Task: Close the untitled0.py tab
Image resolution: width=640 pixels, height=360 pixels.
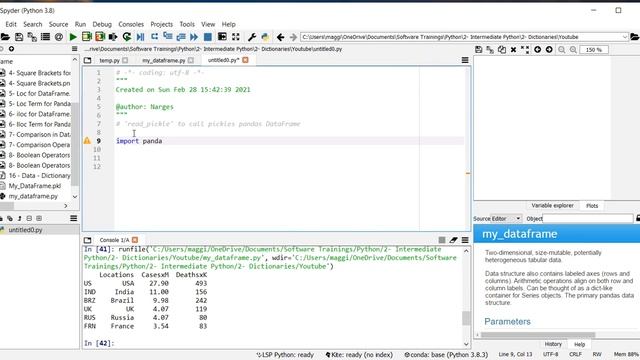Action: pos(245,60)
